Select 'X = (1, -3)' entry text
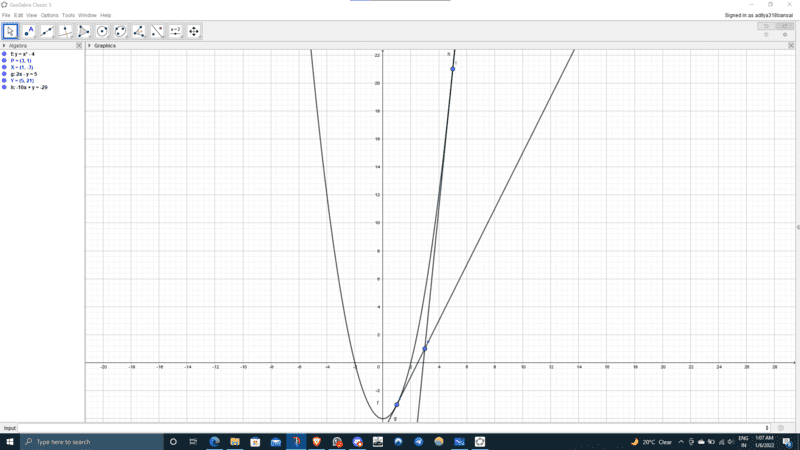 tap(22, 67)
